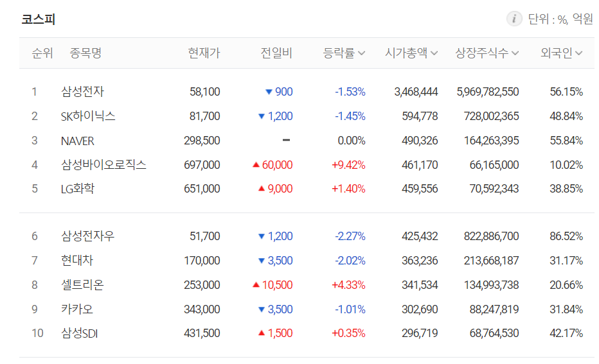Image resolution: width=599 pixels, height=364 pixels.
Task: Click the 전일비 column header
Action: [x=276, y=53]
